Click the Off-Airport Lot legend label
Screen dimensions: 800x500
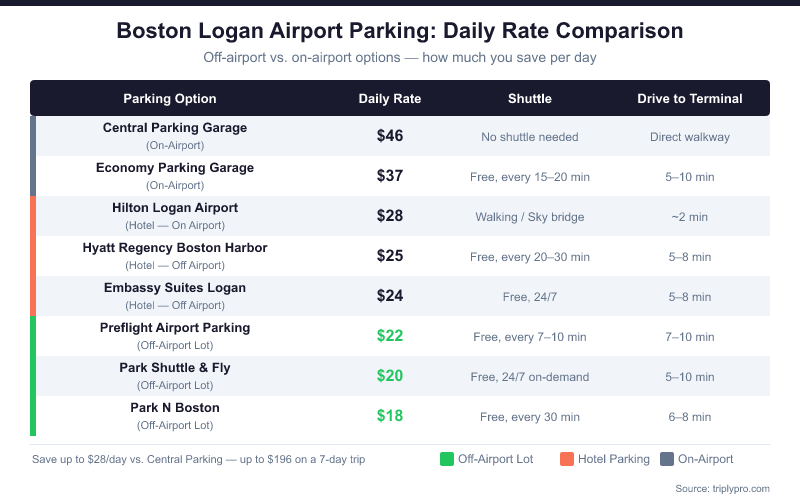(x=495, y=459)
